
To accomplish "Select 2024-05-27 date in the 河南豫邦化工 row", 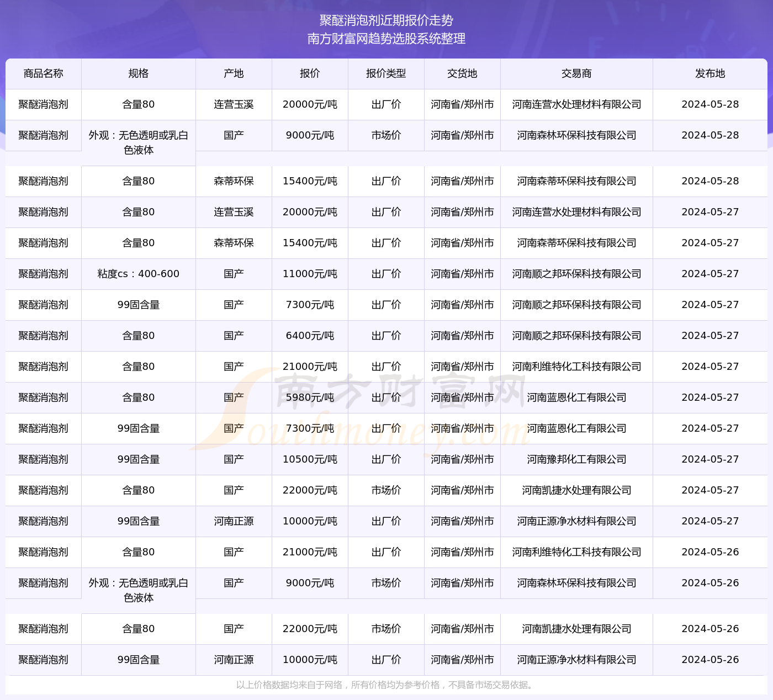I will [x=710, y=459].
